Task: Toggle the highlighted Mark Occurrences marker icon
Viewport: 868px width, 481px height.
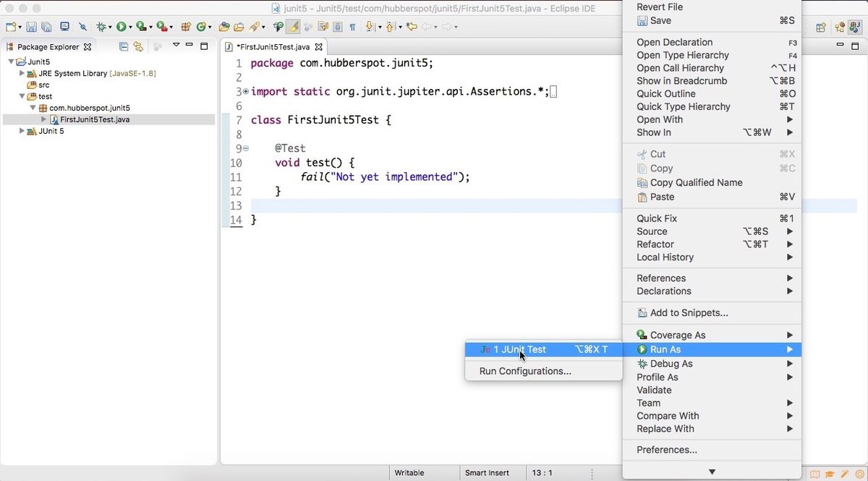Action: click(x=293, y=27)
